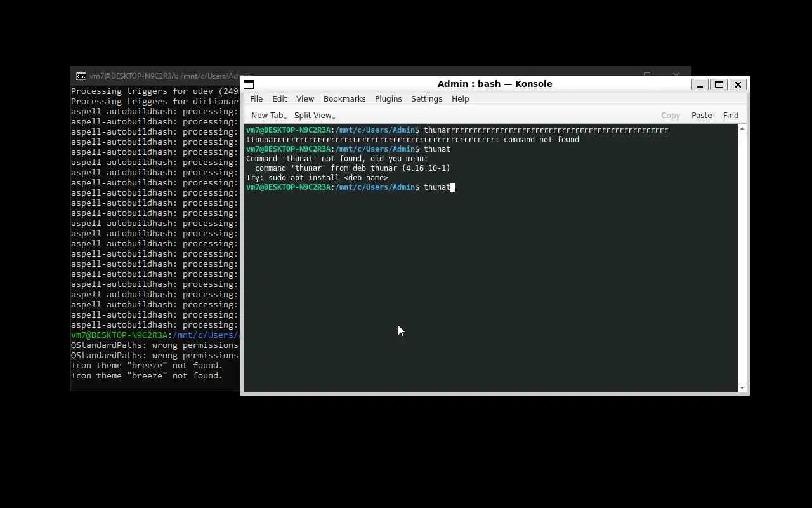This screenshot has height=508, width=812.
Task: Click the first 'QStandardPaths: wrong permissions' line
Action: [x=155, y=345]
